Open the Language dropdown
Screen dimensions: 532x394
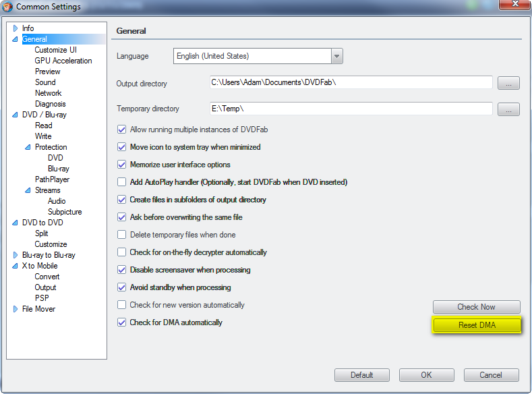tap(336, 56)
